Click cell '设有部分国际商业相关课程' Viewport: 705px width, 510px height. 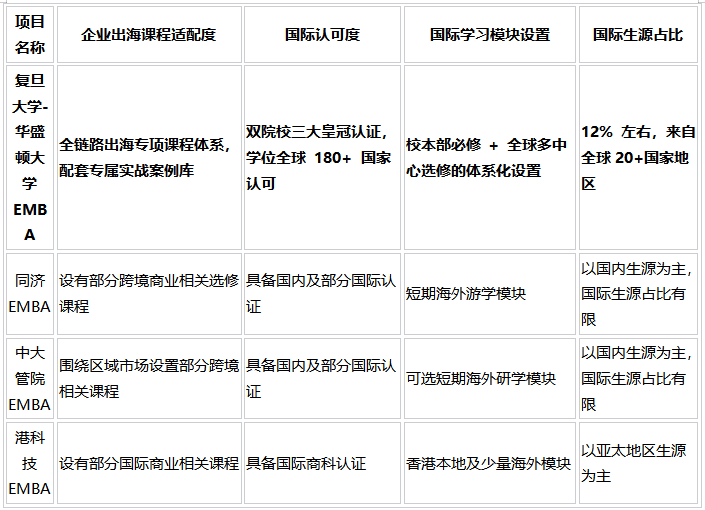[x=149, y=463]
